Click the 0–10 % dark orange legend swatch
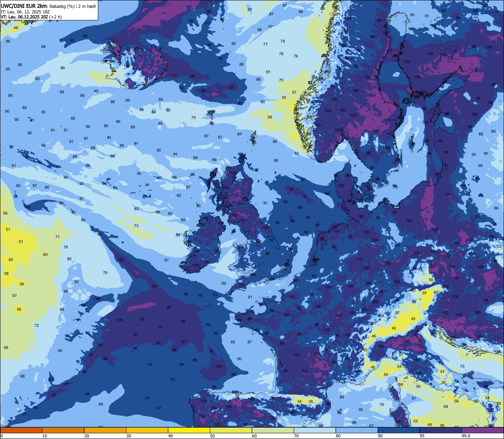The width and height of the screenshot is (504, 439). click(x=21, y=430)
